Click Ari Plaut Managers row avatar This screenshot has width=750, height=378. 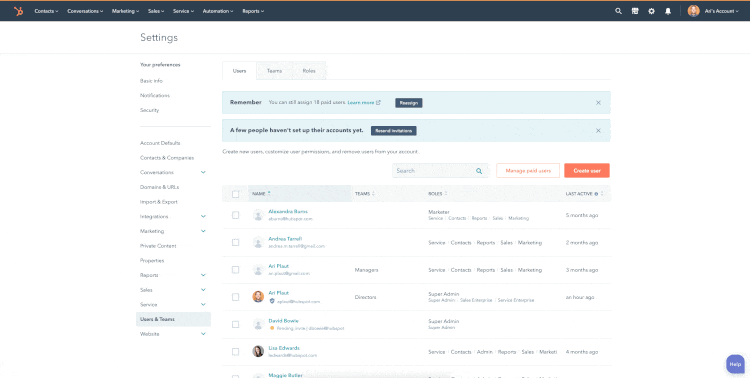[x=258, y=270]
